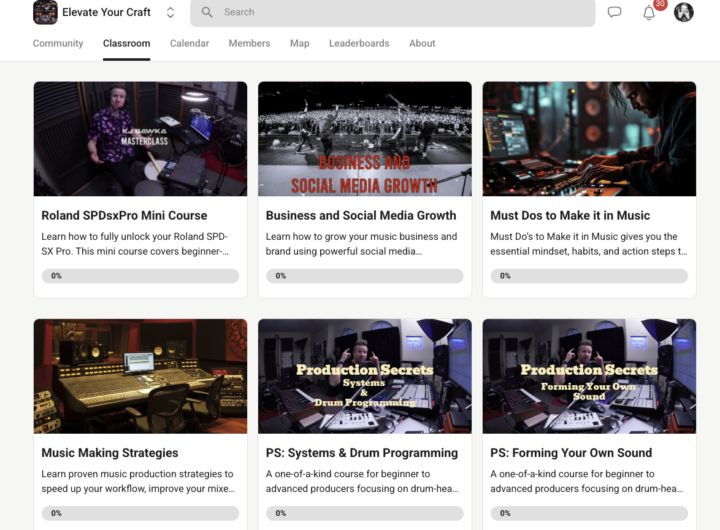This screenshot has width=720, height=530.
Task: Click the Roland SPDsxPro course progress bar
Action: tap(140, 276)
